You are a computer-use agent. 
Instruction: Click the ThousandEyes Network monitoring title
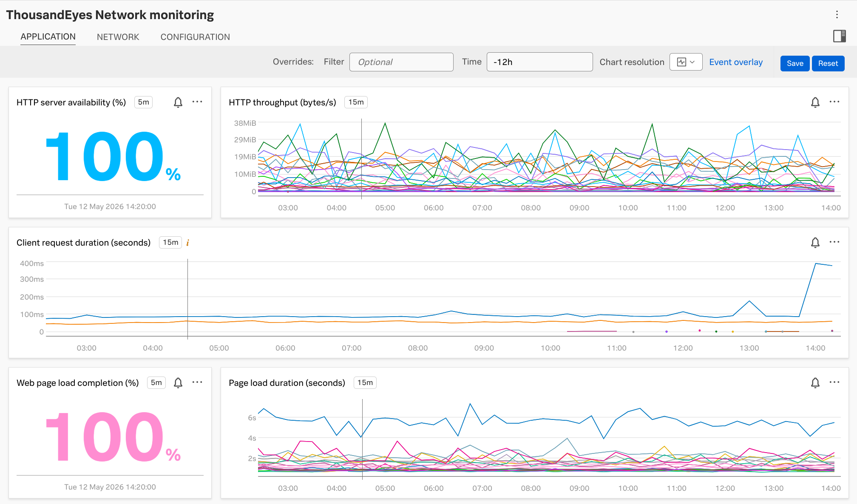[110, 15]
